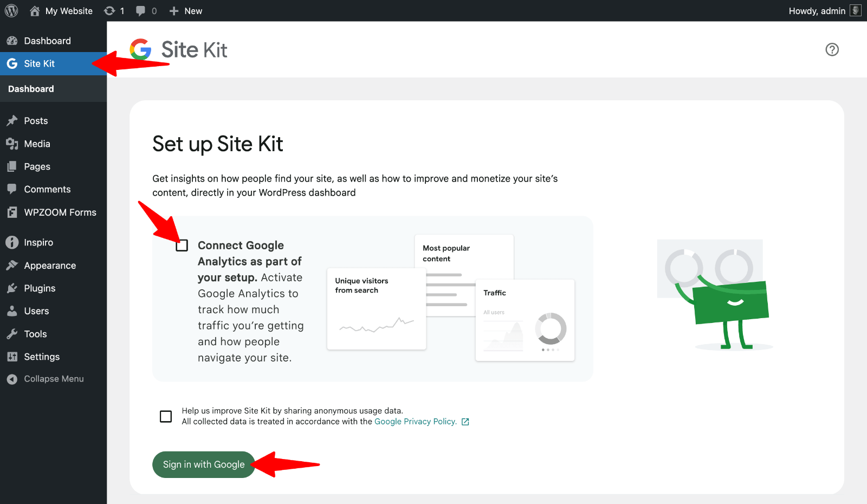867x504 pixels.
Task: Click the Appearance paintbrush icon
Action: point(12,266)
